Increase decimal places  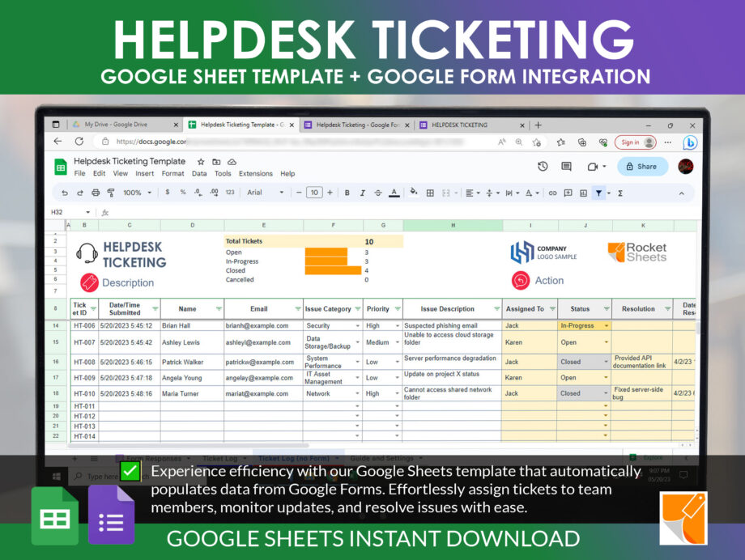click(215, 193)
